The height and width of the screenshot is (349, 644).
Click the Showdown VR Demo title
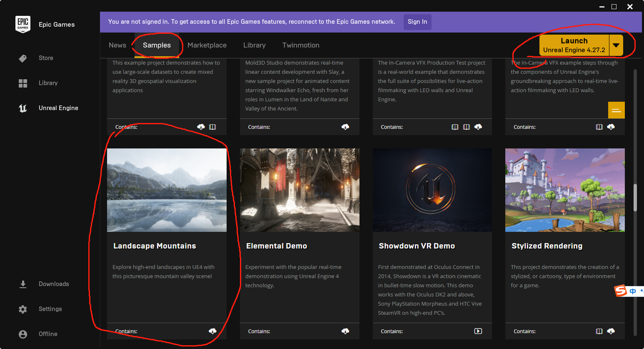pyautogui.click(x=417, y=246)
